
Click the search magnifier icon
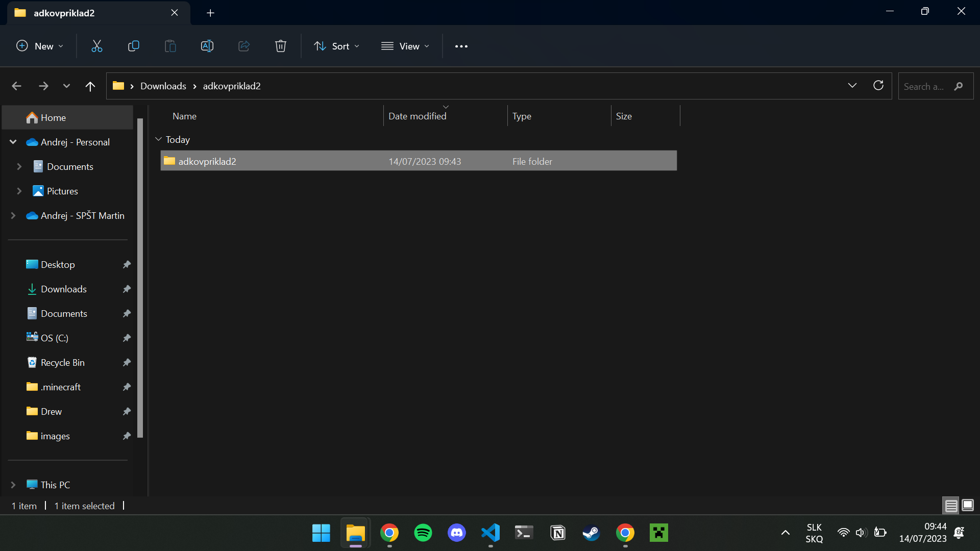click(x=959, y=86)
